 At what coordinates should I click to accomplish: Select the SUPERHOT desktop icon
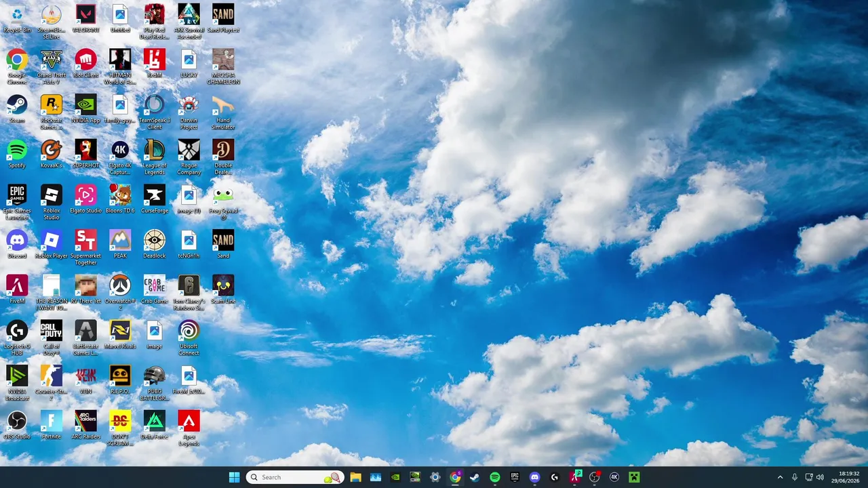(x=85, y=155)
